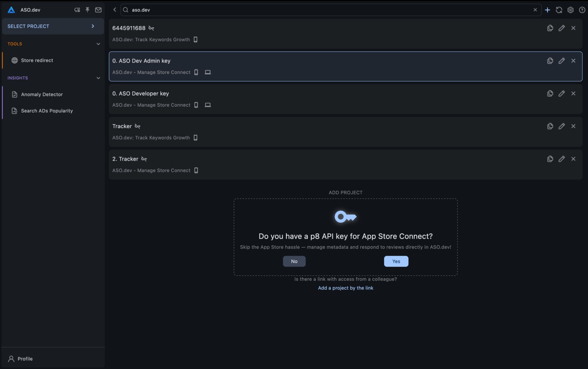Click the smartphone icon on ASO Developer key row
This screenshot has height=369, width=588.
[x=196, y=105]
